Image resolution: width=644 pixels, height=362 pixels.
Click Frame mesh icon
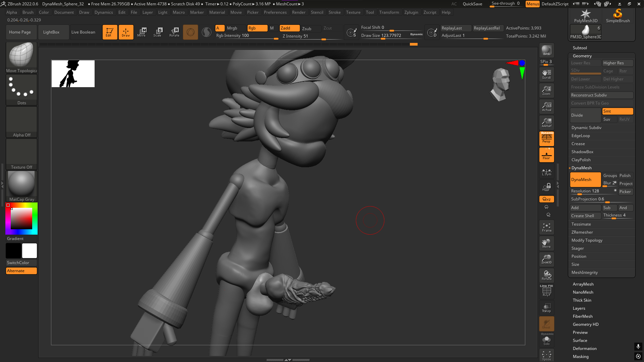(546, 227)
